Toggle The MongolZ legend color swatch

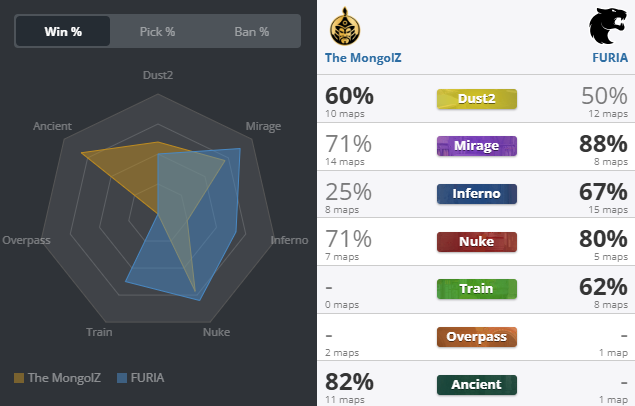(19, 378)
